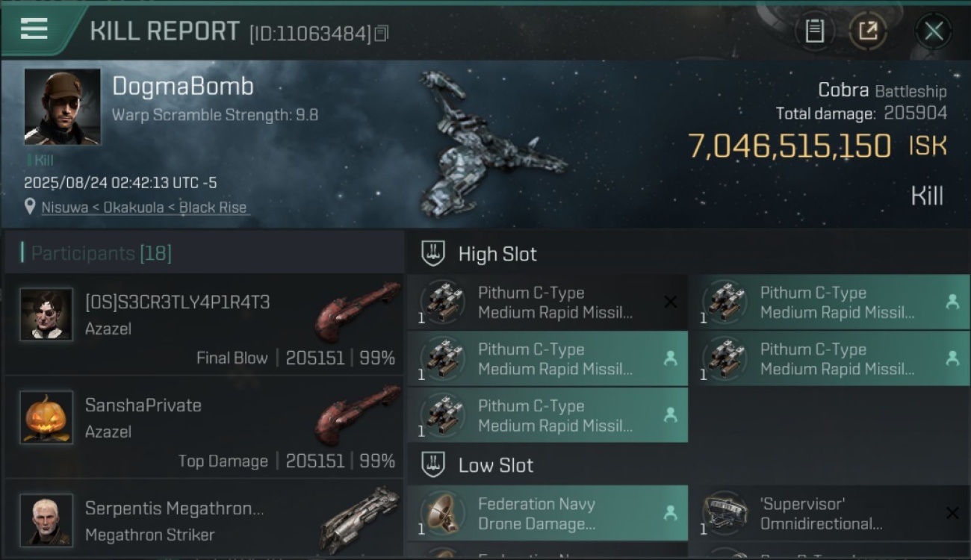Image resolution: width=971 pixels, height=560 pixels.
Task: Click the Low Slot shield icon
Action: coord(433,464)
